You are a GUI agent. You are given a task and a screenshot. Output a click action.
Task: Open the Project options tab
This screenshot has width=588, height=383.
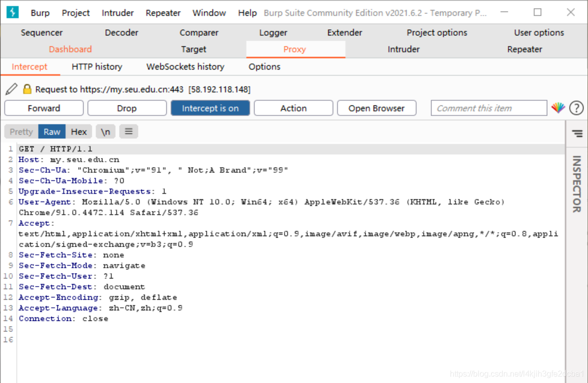coord(437,33)
